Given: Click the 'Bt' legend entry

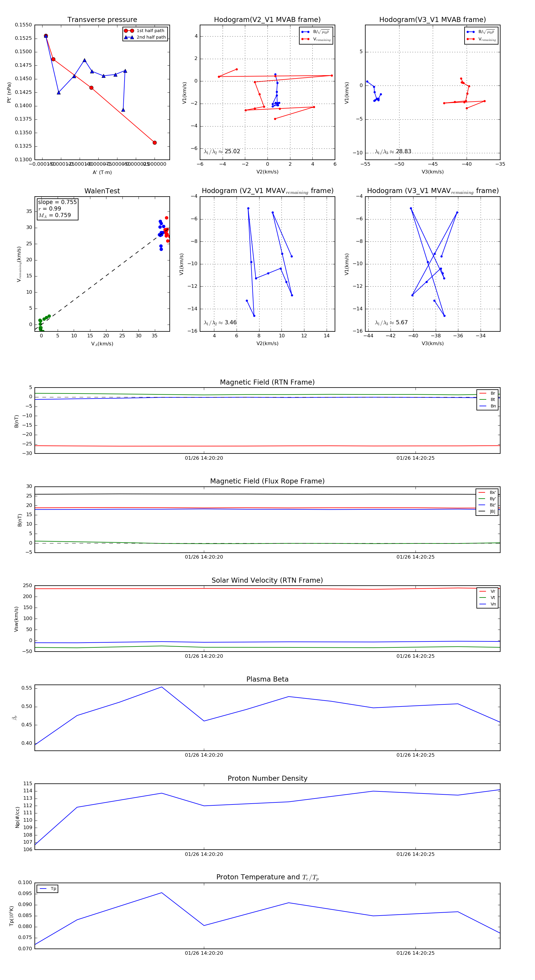Looking at the screenshot, I should point(488,399).
